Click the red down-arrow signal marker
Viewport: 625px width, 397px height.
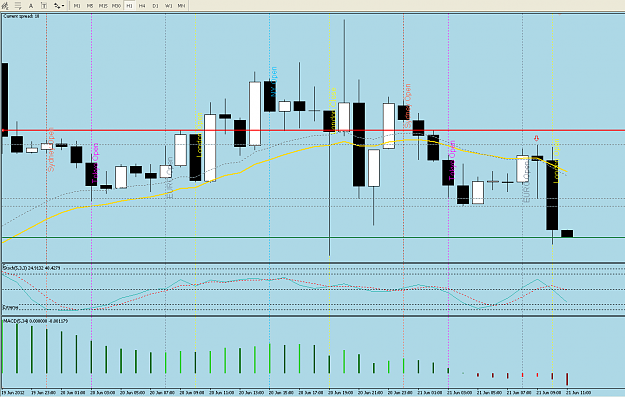[537, 138]
